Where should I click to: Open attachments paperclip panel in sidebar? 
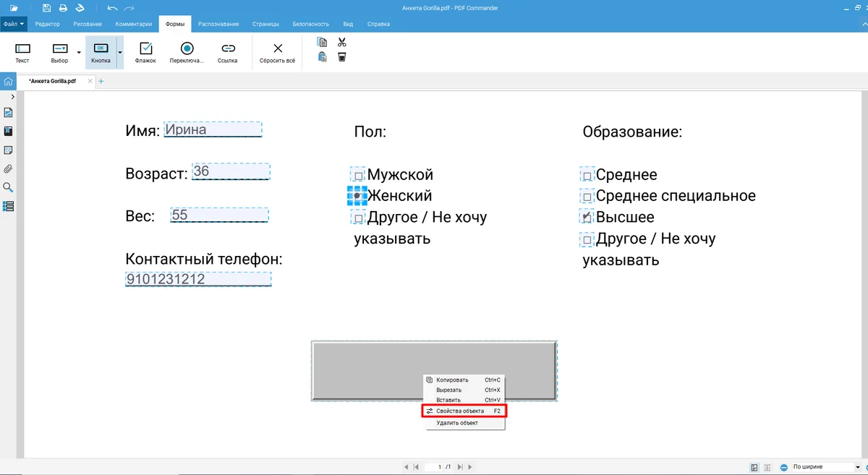pyautogui.click(x=9, y=169)
